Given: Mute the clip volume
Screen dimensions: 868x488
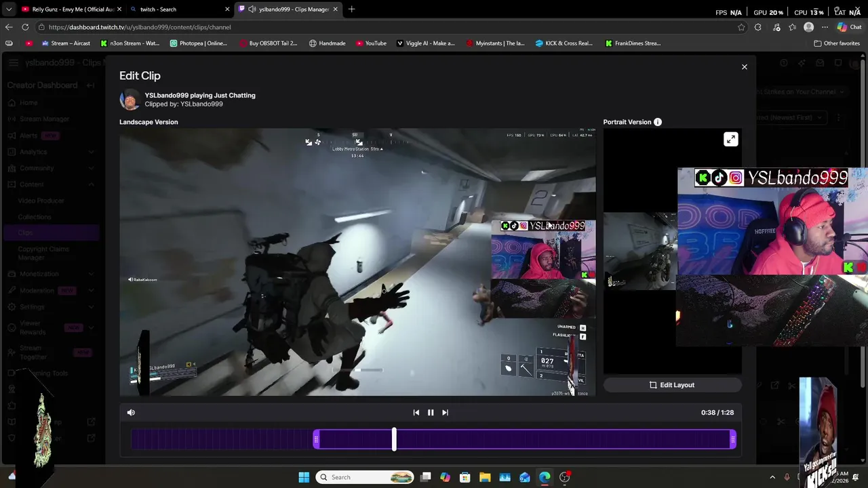Looking at the screenshot, I should point(131,412).
